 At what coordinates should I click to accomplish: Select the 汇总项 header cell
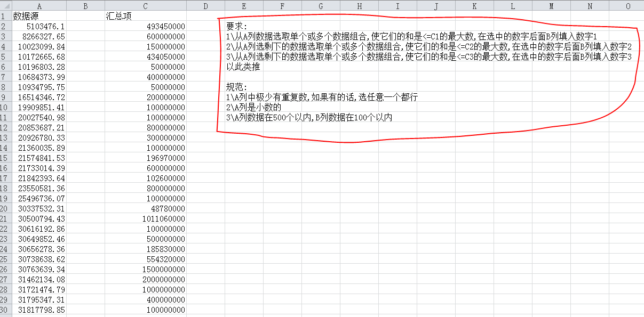pos(118,16)
